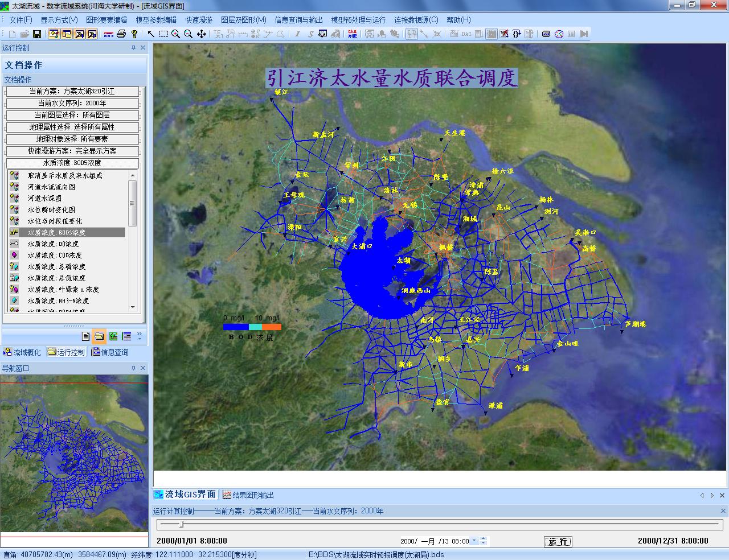Increase the time with the spinner up arrow
The width and height of the screenshot is (729, 560).
coord(484,539)
